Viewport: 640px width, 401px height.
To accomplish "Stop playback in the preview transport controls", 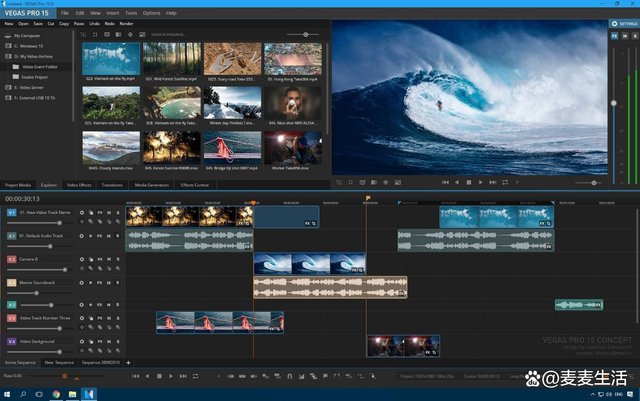I will (469, 183).
